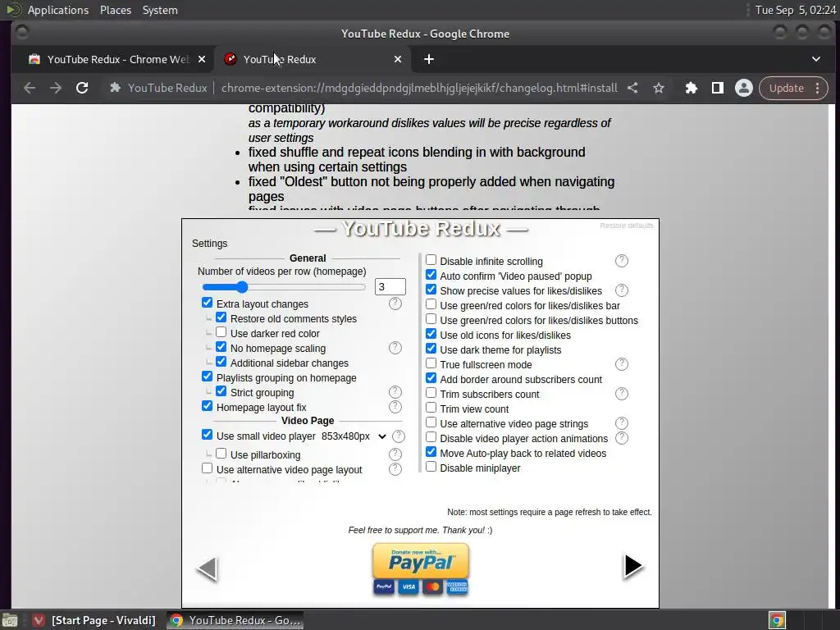Open the profile avatar menu

(x=743, y=88)
